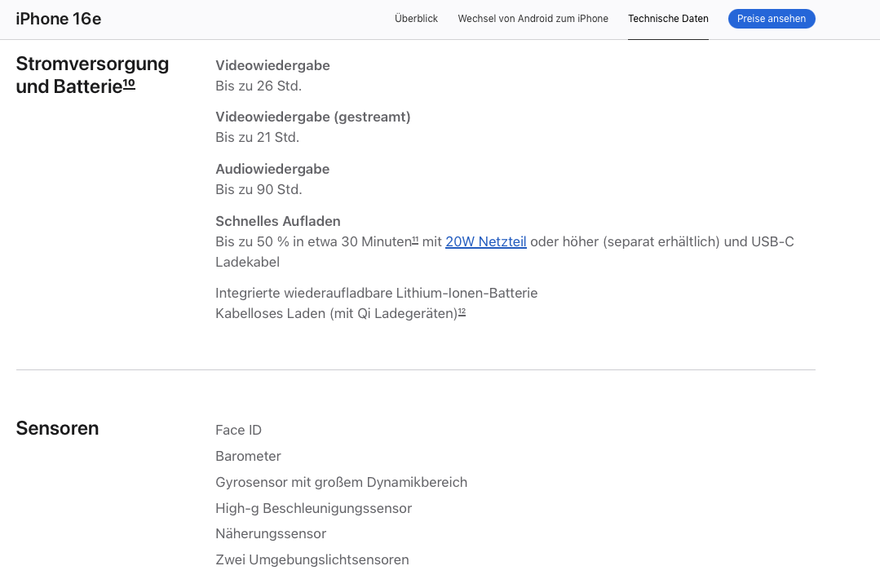Open footnote 11 after 30 Minuten

(415, 239)
